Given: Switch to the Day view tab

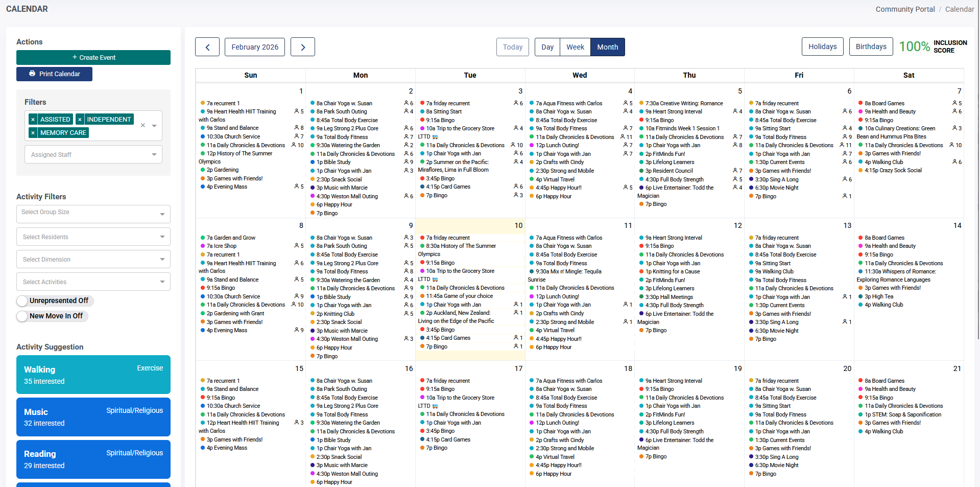Looking at the screenshot, I should pyautogui.click(x=547, y=47).
